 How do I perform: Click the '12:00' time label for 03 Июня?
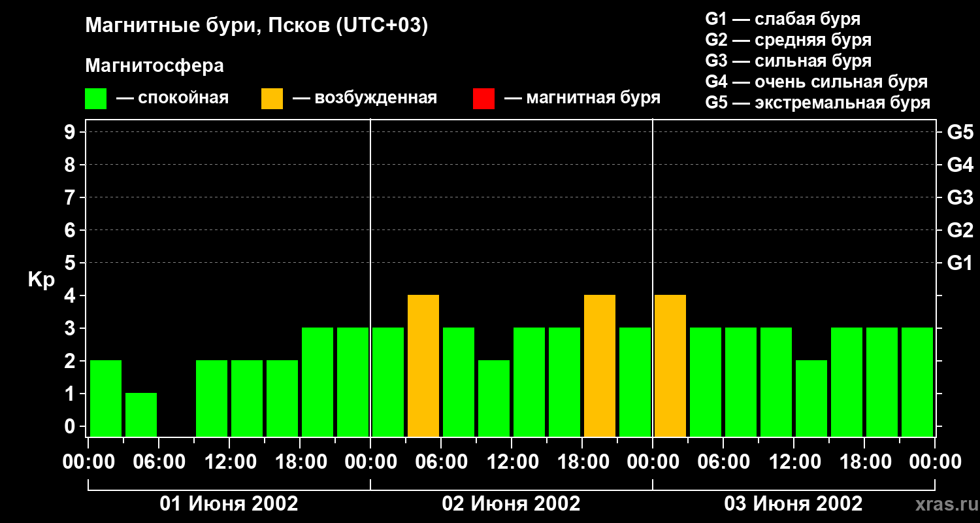coord(794,462)
